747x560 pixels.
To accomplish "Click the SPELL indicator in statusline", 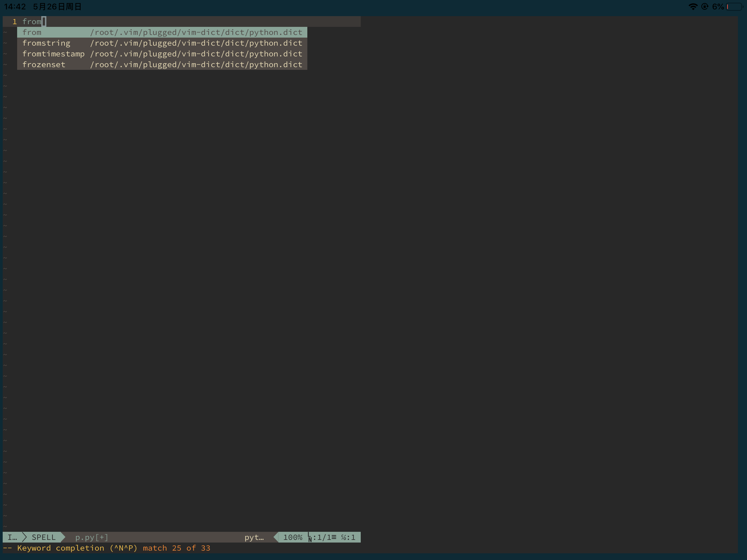I will [44, 538].
